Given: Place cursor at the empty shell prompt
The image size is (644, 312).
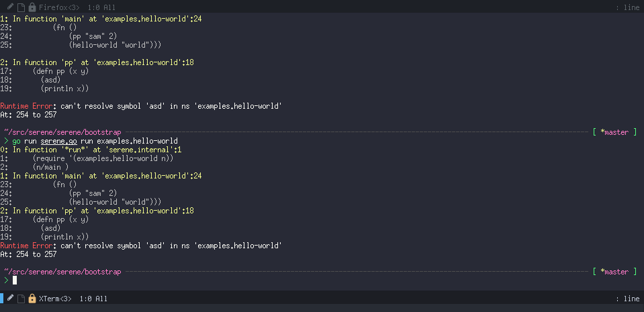Looking at the screenshot, I should [x=15, y=280].
